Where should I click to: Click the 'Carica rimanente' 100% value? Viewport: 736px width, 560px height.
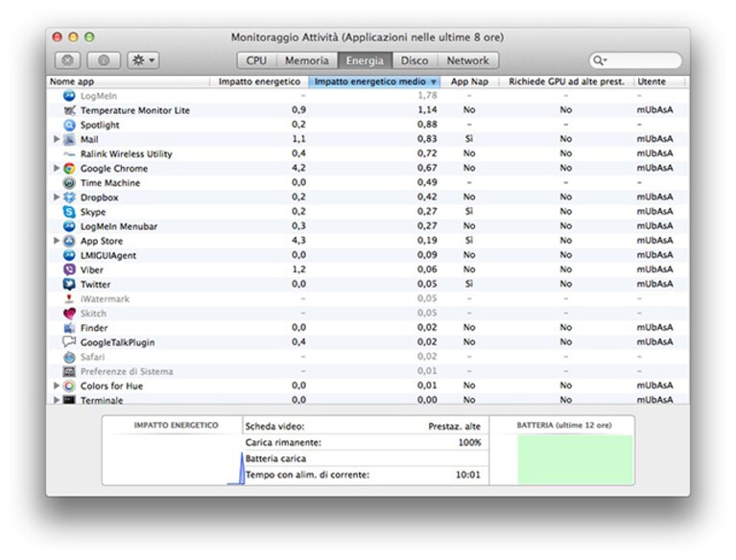pos(469,443)
